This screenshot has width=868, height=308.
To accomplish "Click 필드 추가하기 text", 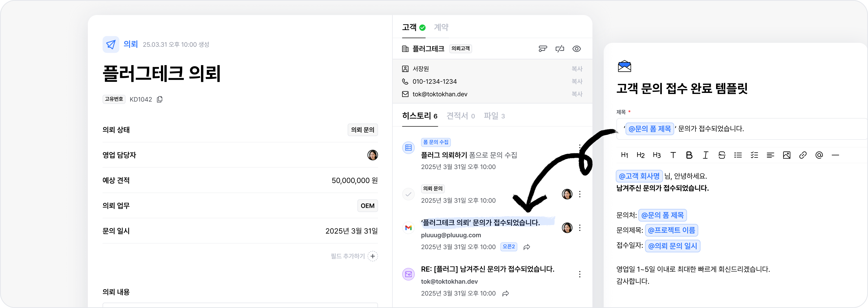I will pos(348,256).
